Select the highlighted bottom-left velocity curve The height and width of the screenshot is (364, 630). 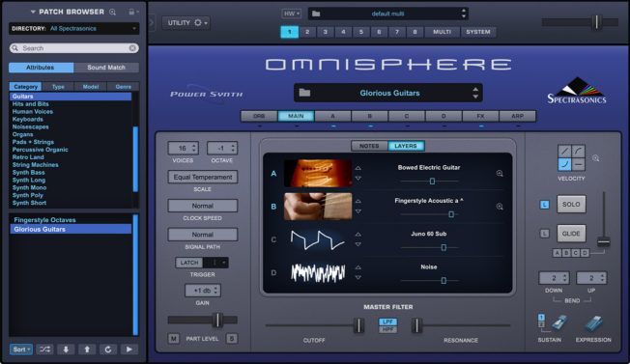tap(564, 164)
